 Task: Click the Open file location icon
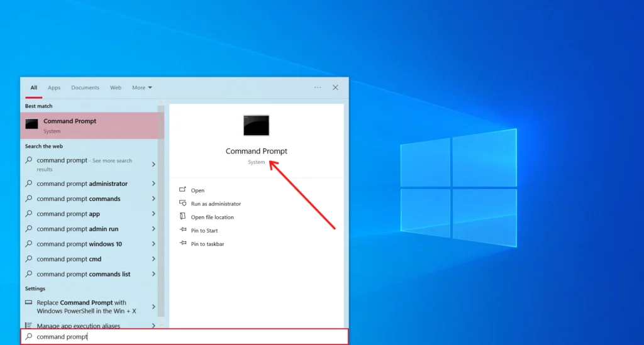coord(182,216)
